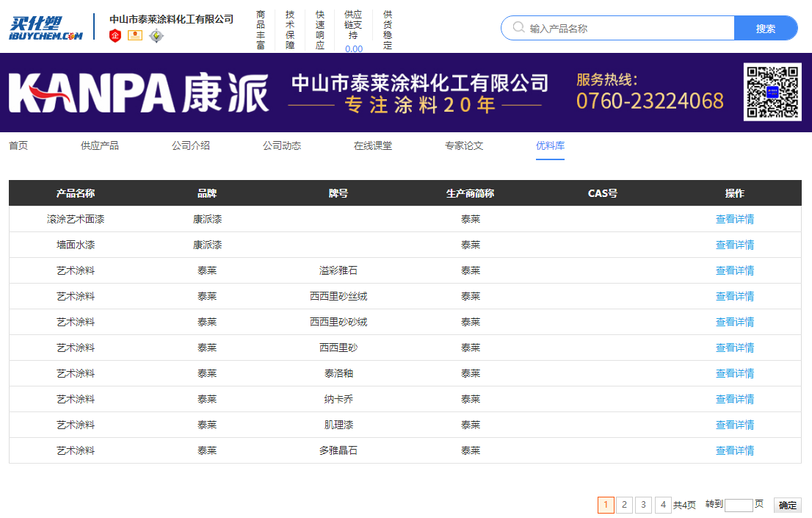Image resolution: width=812 pixels, height=518 pixels.
Task: Click the 多雅晶石 grade cell
Action: 338,450
